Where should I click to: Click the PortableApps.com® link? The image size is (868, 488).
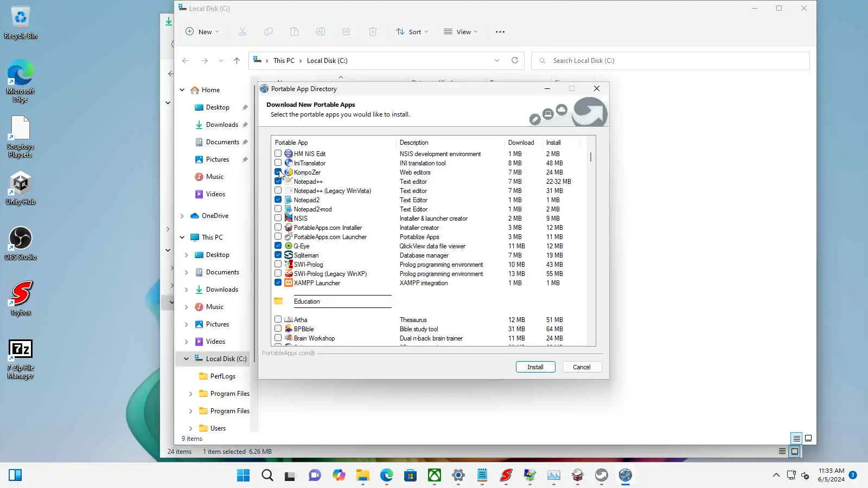click(x=289, y=353)
